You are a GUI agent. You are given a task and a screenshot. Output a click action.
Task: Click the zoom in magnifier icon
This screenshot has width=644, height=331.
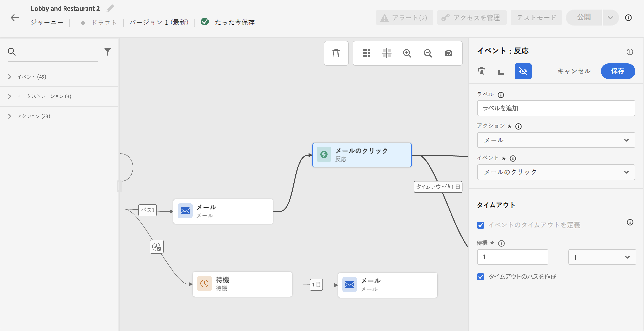[407, 53]
